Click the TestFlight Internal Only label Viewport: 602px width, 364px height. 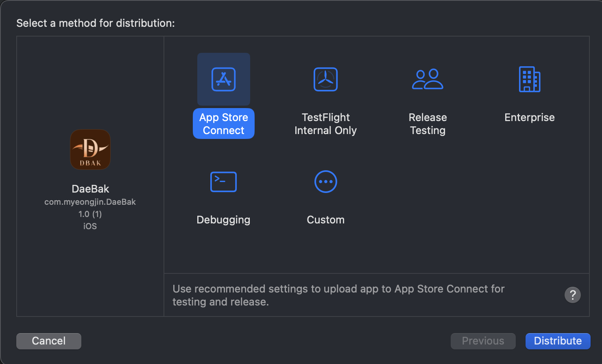click(x=325, y=124)
